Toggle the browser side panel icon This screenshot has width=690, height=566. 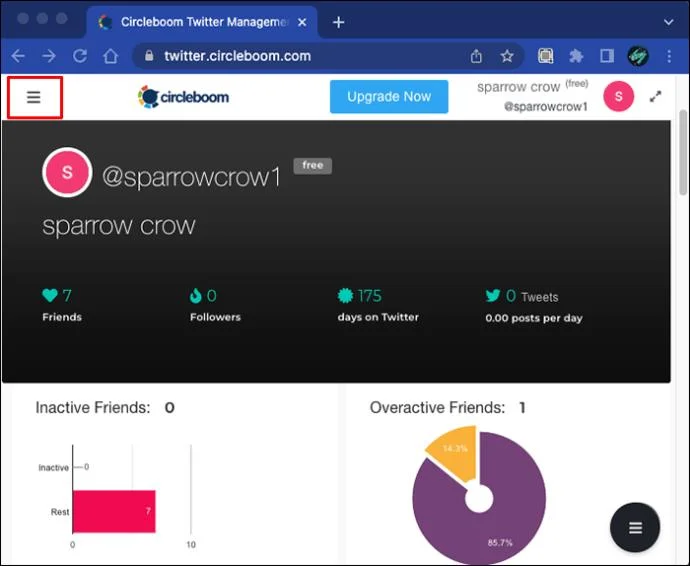pyautogui.click(x=607, y=56)
